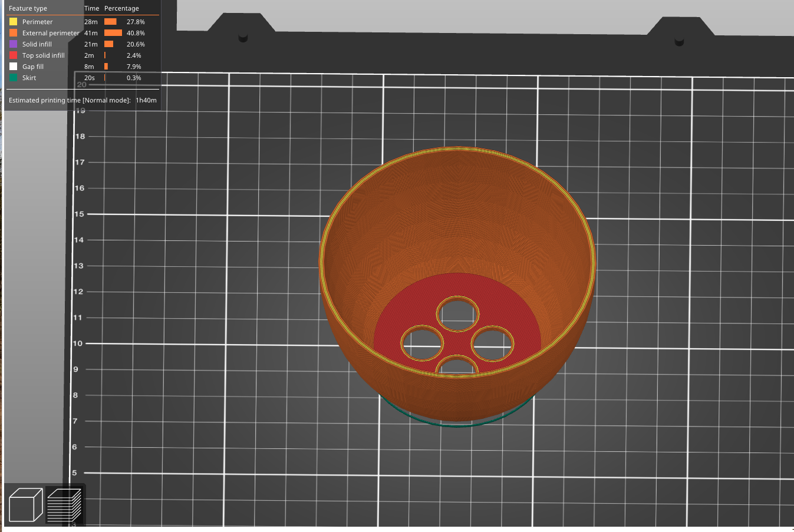This screenshot has width=794, height=532.
Task: Click the 1h40m total print time
Action: 146,100
